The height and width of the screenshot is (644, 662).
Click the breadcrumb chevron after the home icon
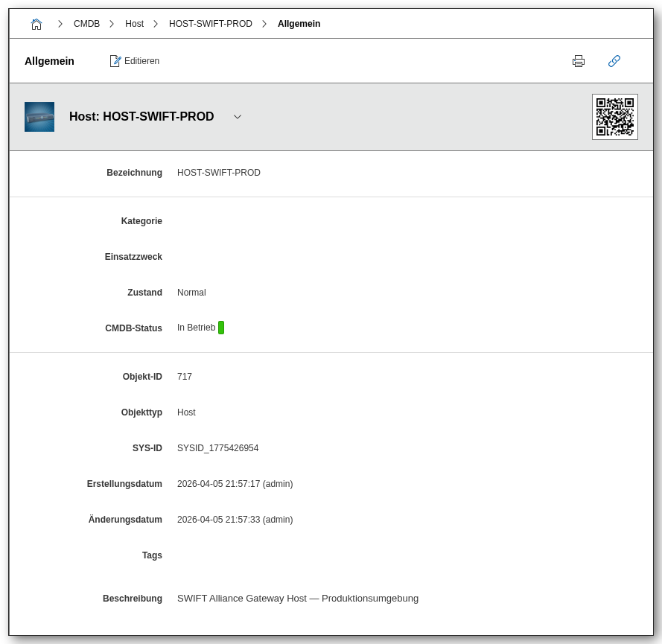click(x=60, y=24)
